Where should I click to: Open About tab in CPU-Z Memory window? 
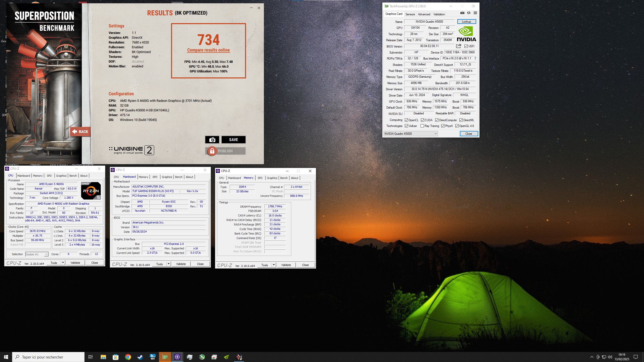tap(295, 178)
